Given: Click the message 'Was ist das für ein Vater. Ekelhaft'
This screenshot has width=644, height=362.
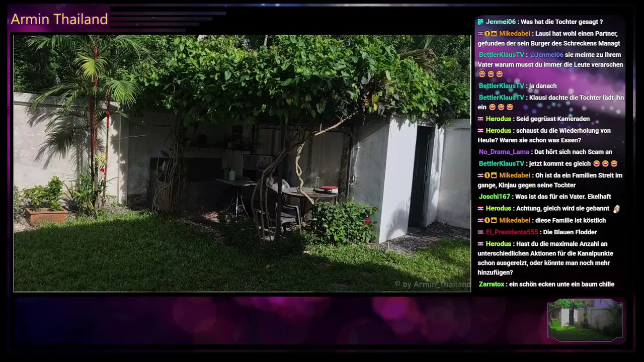Looking at the screenshot, I should 563,197.
